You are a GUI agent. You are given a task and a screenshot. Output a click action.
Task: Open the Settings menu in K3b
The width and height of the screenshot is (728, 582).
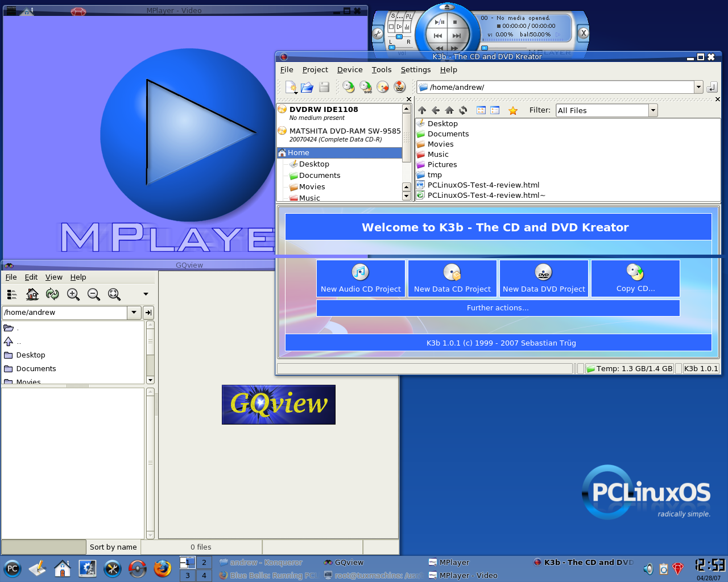[416, 69]
